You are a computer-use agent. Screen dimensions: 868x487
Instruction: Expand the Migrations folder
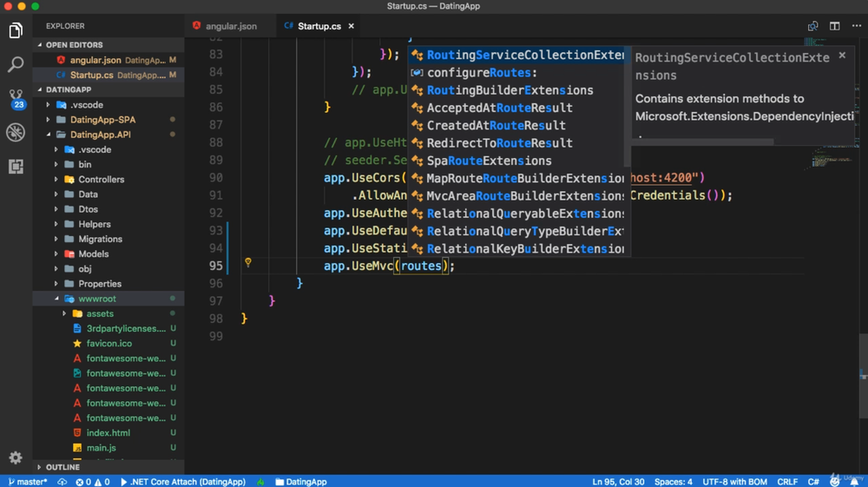click(108, 239)
